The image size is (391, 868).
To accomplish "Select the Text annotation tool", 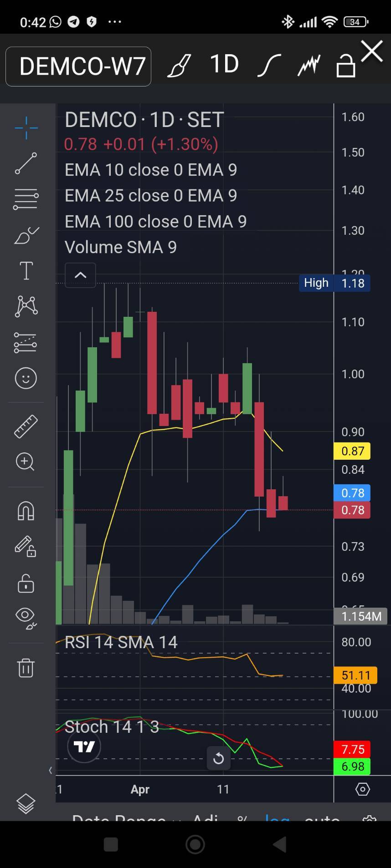I will point(26,271).
